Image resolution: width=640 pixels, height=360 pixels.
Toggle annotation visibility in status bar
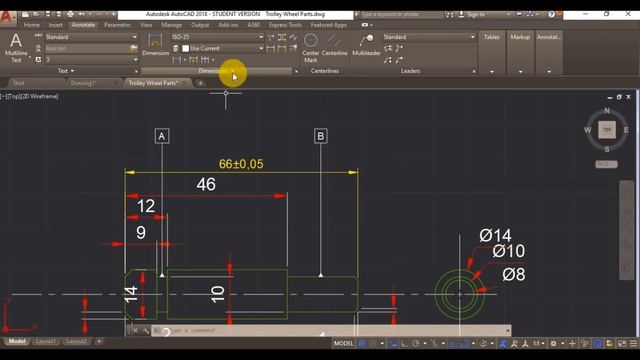coord(503,344)
